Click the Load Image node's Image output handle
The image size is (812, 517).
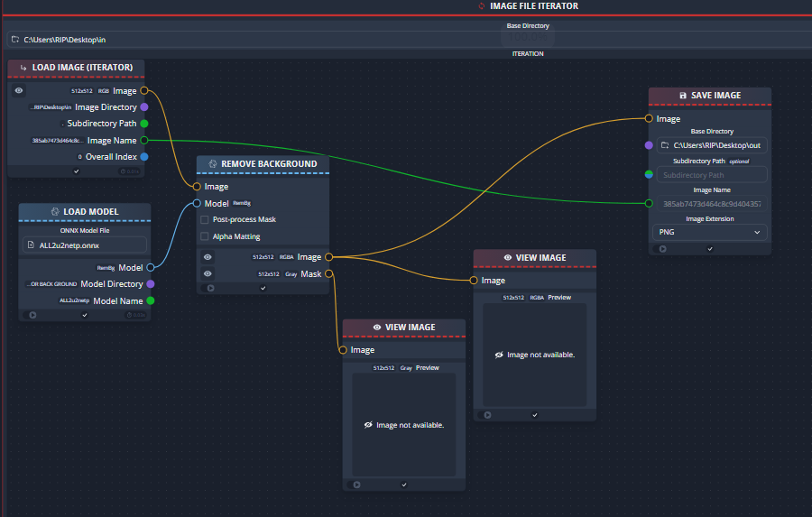[144, 90]
